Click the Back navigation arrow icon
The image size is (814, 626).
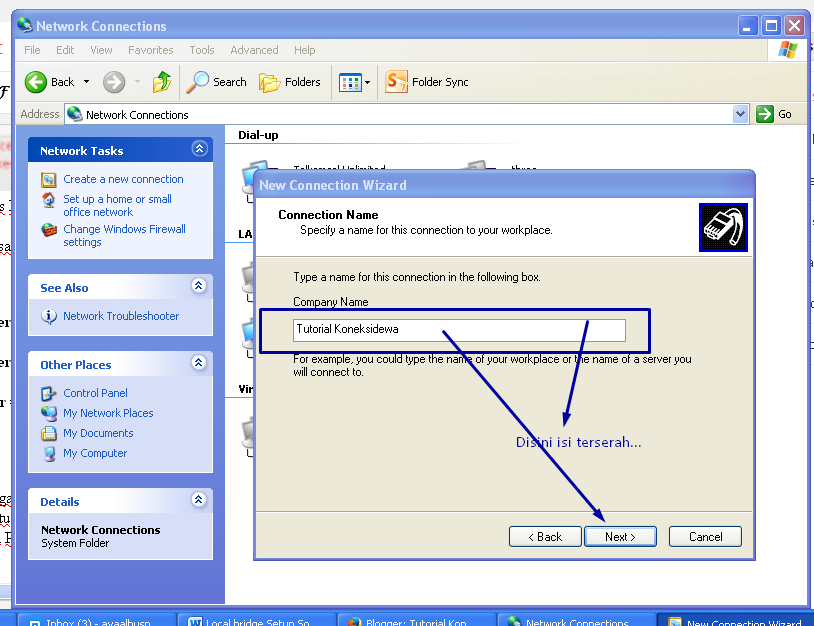click(34, 82)
